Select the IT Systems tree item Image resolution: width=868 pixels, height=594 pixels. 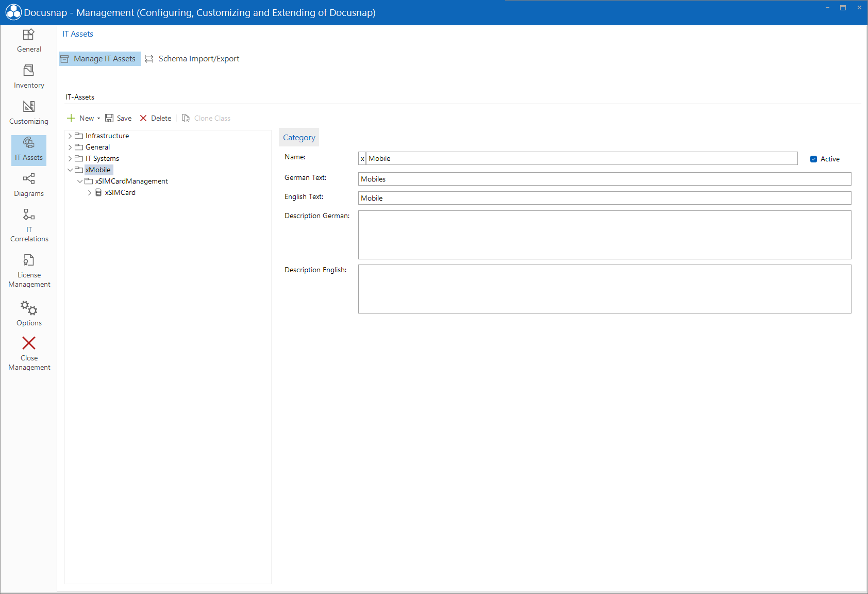[x=102, y=158]
